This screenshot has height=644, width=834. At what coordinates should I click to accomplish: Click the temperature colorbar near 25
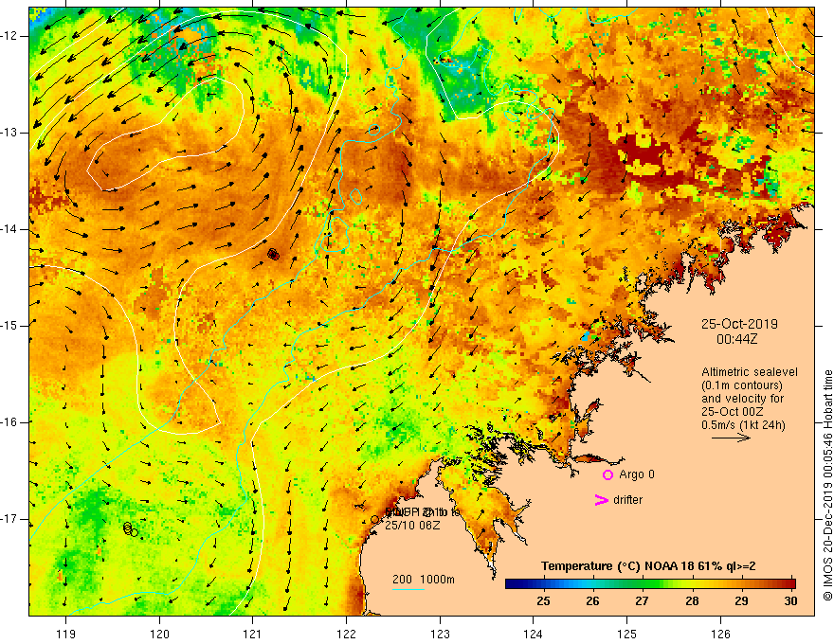543,584
